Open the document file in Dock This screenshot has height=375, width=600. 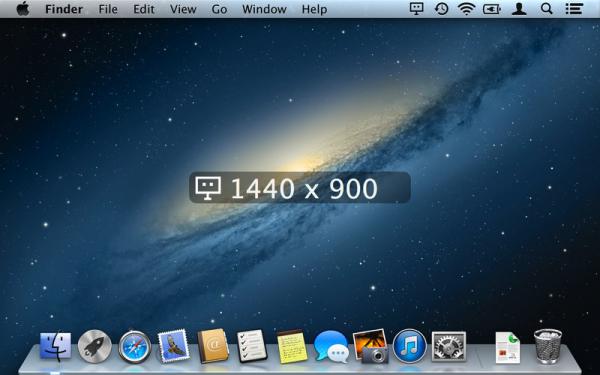508,347
